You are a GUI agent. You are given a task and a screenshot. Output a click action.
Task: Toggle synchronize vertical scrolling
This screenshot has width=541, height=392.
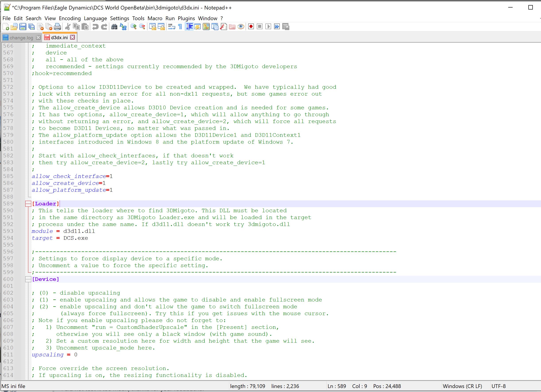(x=152, y=27)
